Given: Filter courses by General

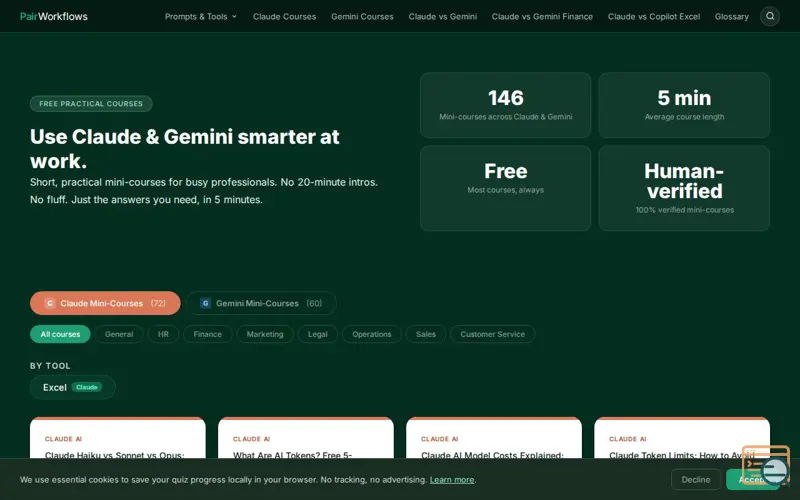Looking at the screenshot, I should (119, 334).
